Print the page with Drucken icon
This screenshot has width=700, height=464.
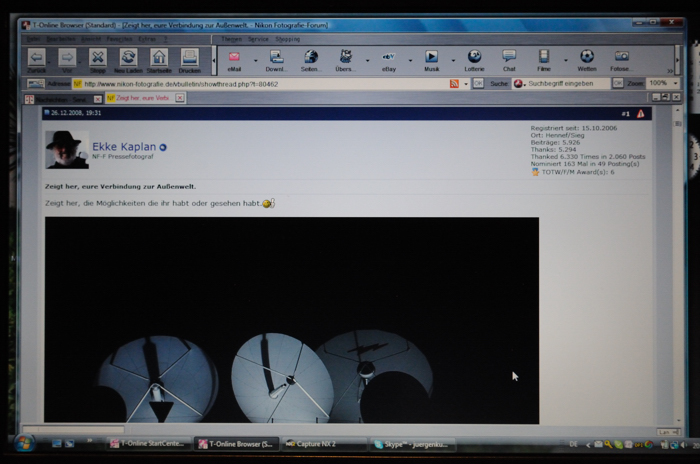(x=189, y=58)
